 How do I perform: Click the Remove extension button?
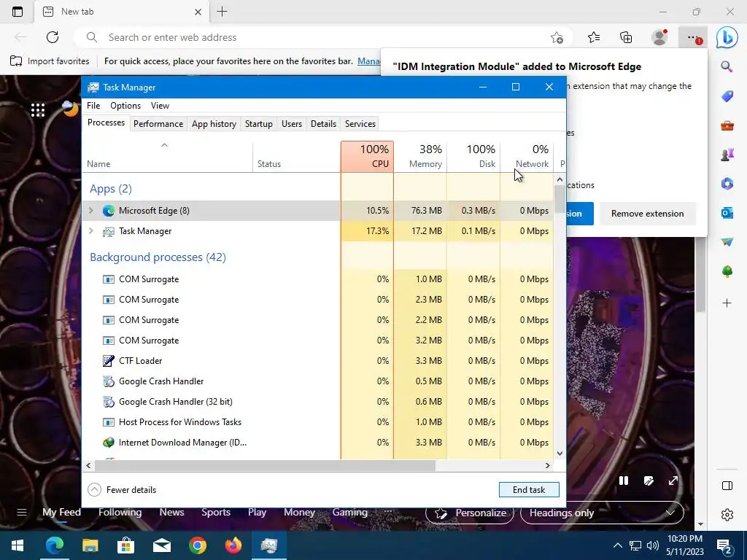click(x=648, y=214)
